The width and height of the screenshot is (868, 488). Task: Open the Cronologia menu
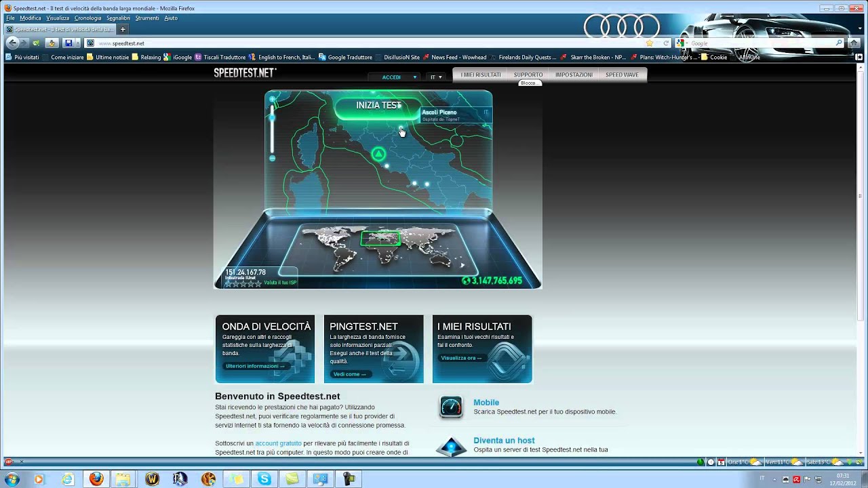pos(87,18)
